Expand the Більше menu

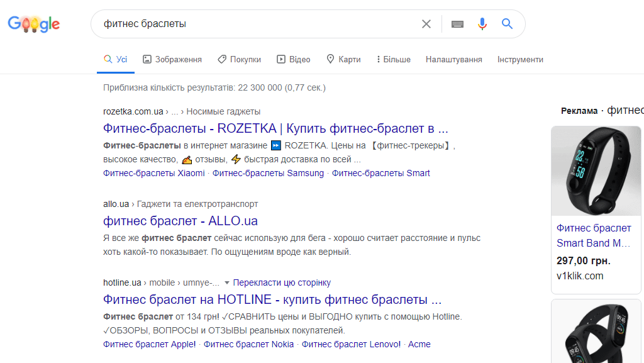393,59
